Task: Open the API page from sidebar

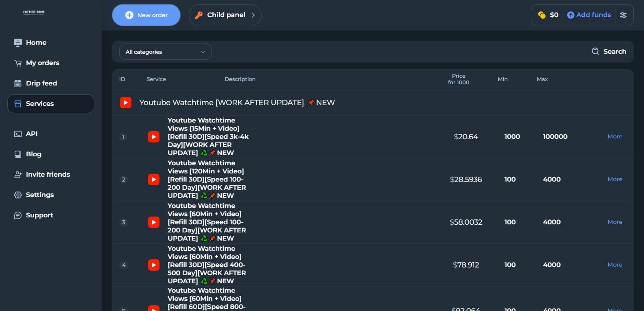Action: 31,134
